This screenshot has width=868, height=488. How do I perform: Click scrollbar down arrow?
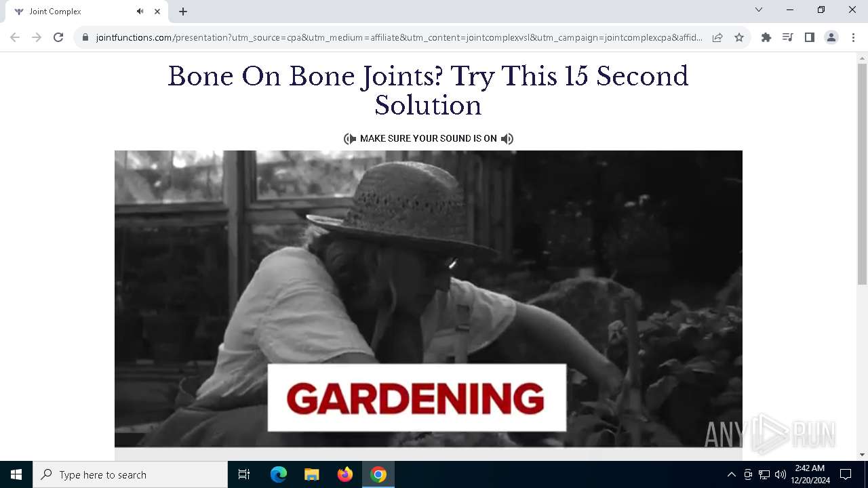pos(862,455)
